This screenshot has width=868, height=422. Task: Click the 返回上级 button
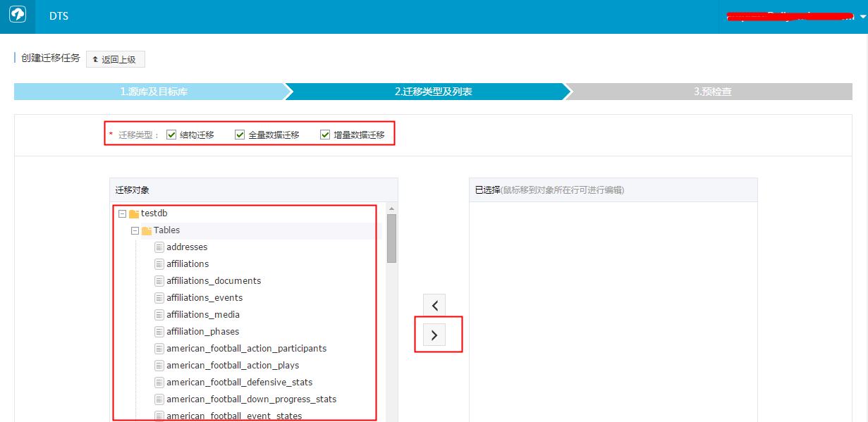[x=116, y=59]
